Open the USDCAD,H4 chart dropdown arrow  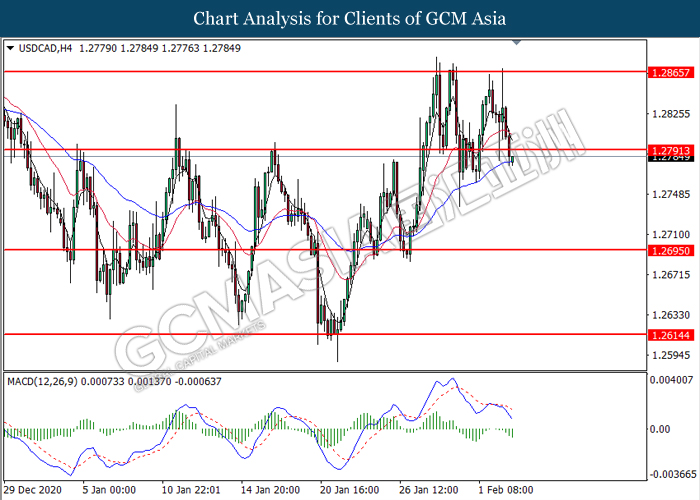(x=11, y=48)
